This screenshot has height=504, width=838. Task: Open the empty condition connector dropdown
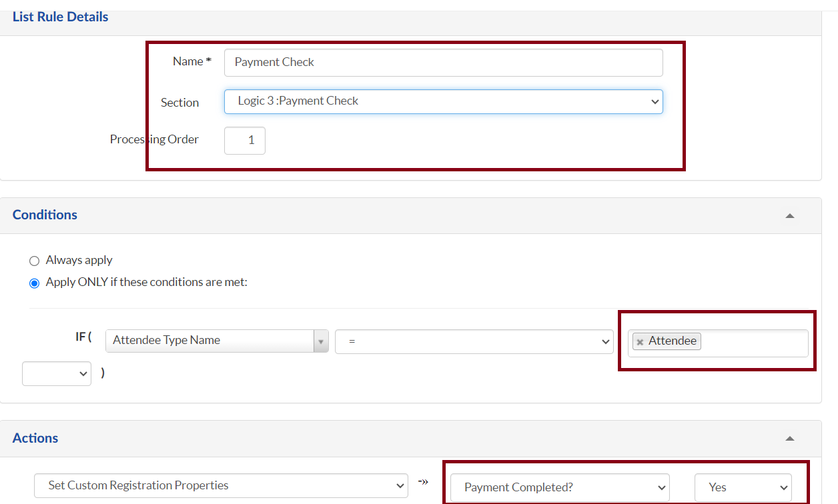(57, 373)
